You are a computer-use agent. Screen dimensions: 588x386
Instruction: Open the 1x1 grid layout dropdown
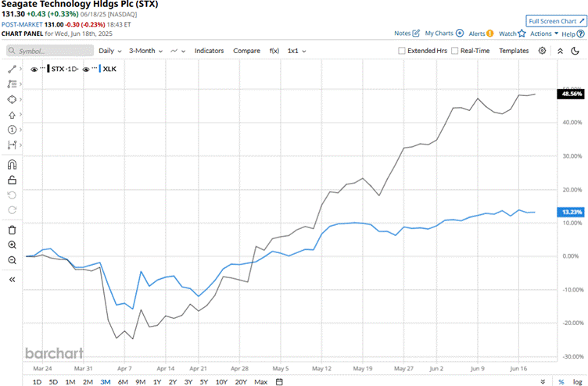coord(296,51)
